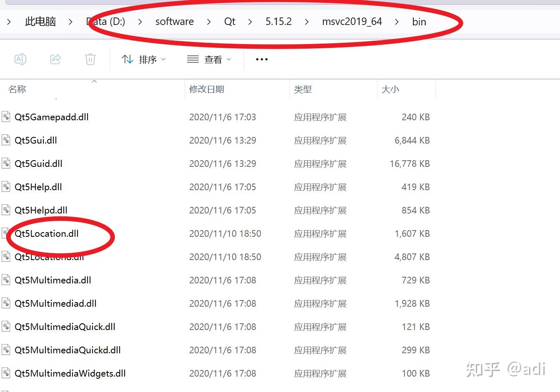
Task: Select the Qt5Location.dll file
Action: (47, 233)
